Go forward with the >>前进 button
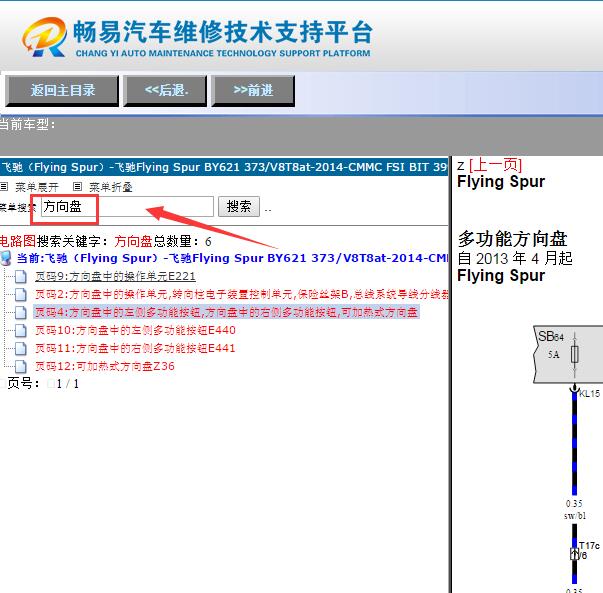 tap(253, 91)
